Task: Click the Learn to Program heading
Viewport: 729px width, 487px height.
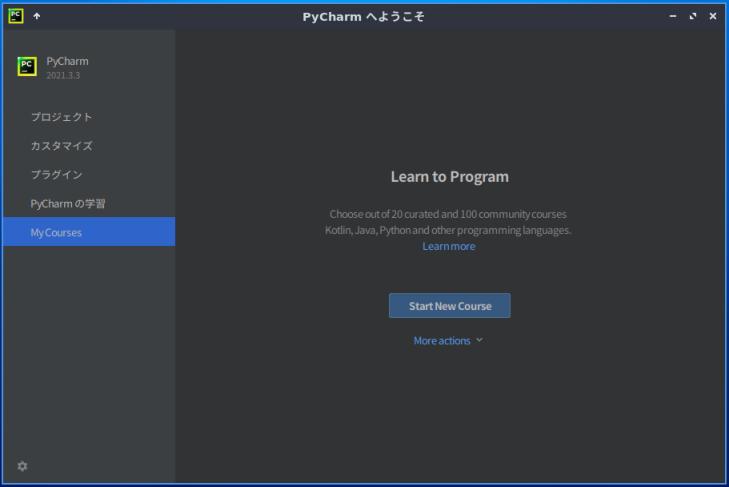Action: point(450,177)
